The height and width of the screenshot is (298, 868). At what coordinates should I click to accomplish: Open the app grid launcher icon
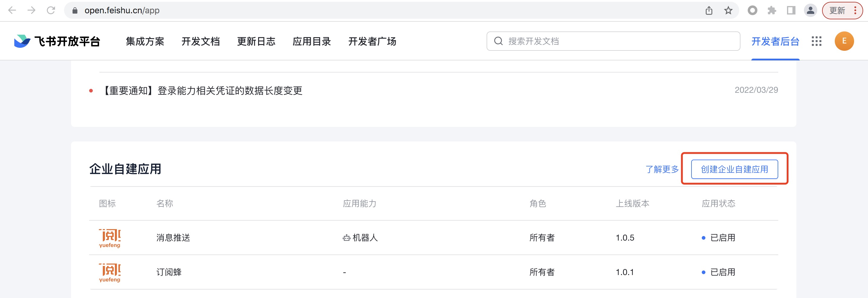tap(816, 41)
